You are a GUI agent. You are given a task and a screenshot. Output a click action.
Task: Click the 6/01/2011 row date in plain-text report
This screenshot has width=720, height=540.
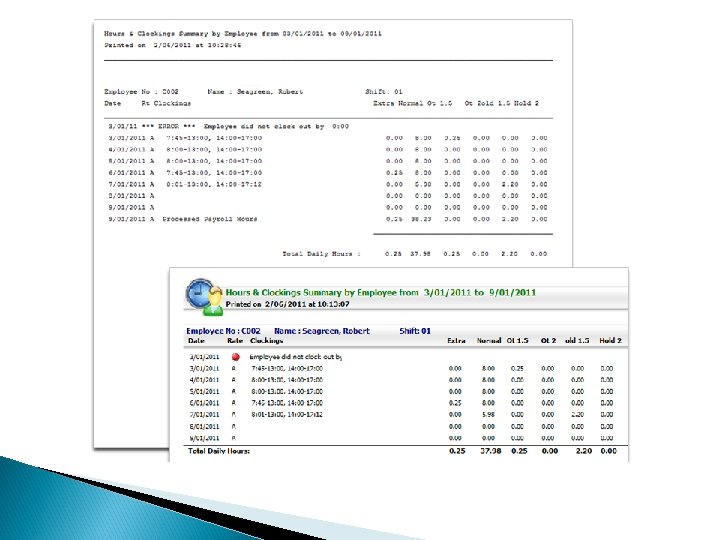(x=127, y=173)
